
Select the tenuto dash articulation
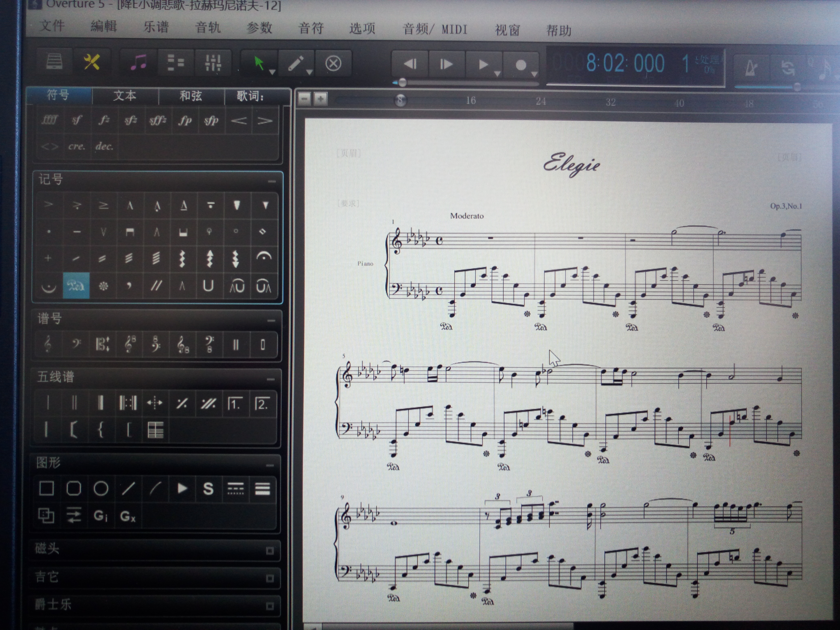(x=77, y=231)
